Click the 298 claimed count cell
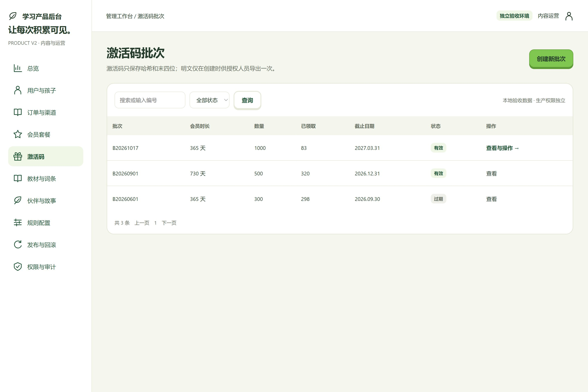 (x=305, y=199)
